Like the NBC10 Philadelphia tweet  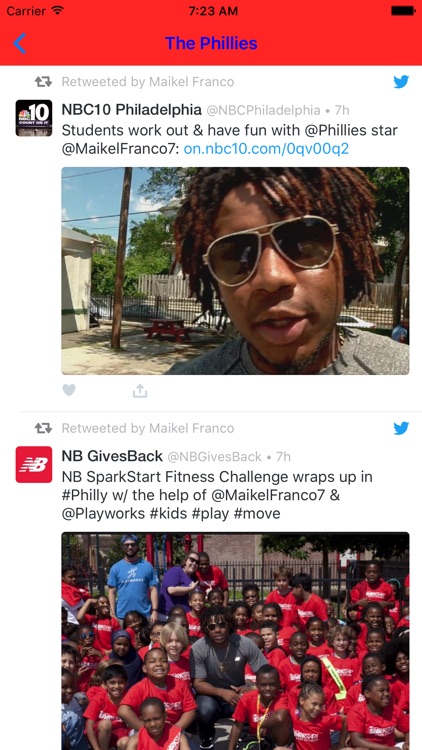tap(69, 391)
